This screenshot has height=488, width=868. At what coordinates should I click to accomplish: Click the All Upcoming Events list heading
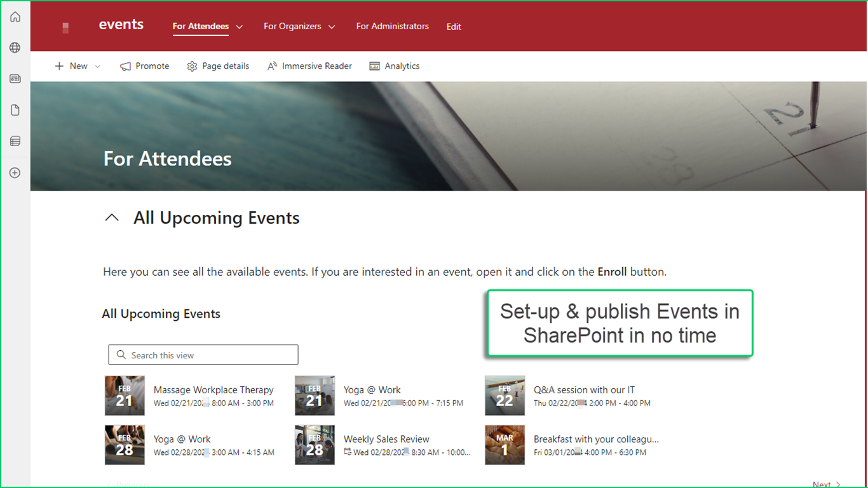click(161, 314)
